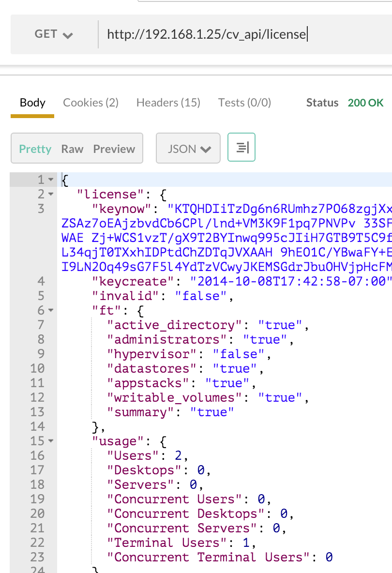Collapse the "ft" object at line 6
The image size is (392, 573).
pos(51,311)
